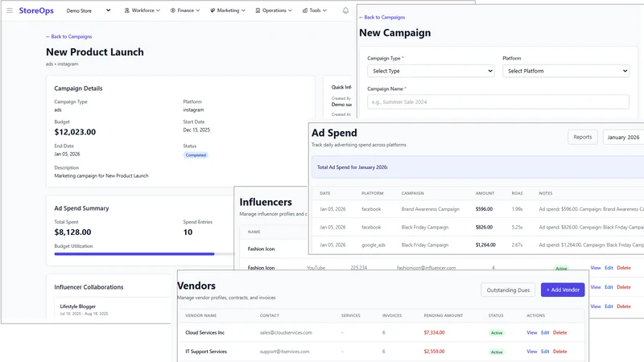Expand the Demo Store selector
644x362 pixels.
89,10
